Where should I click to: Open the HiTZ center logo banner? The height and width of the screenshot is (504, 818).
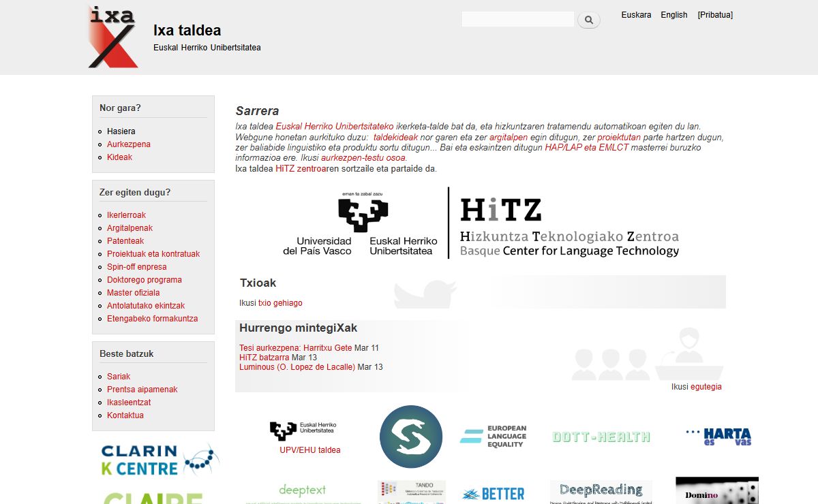point(569,227)
